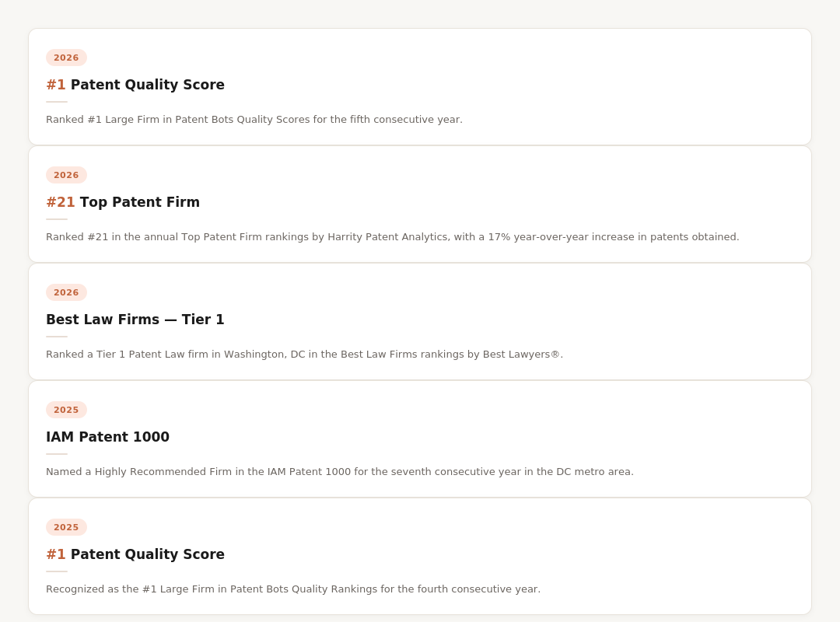Click the orange #21 rank number
The width and height of the screenshot is (840, 622).
pyautogui.click(x=61, y=202)
